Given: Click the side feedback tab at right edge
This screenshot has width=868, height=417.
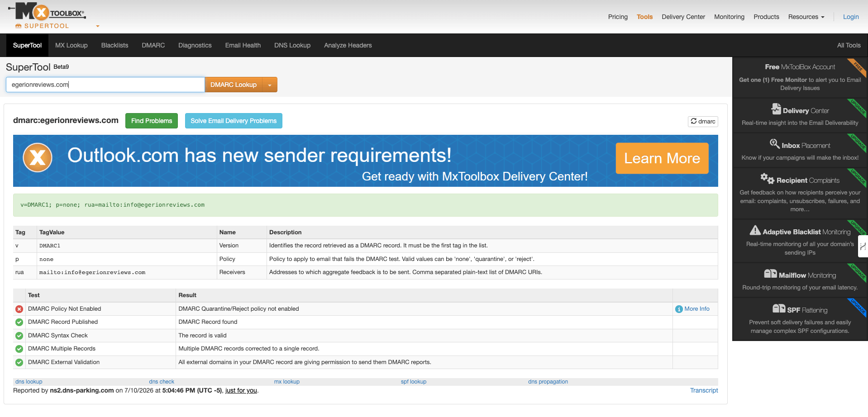Looking at the screenshot, I should (x=863, y=246).
